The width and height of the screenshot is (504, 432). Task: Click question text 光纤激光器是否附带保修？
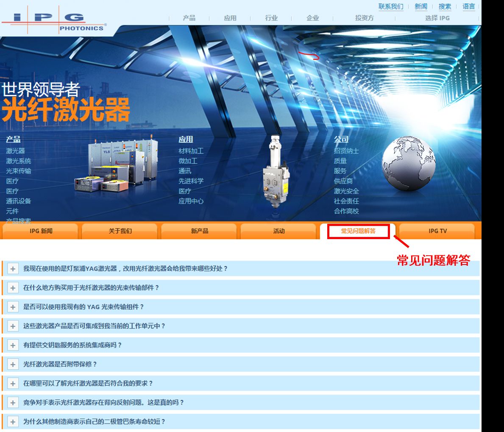(x=60, y=364)
